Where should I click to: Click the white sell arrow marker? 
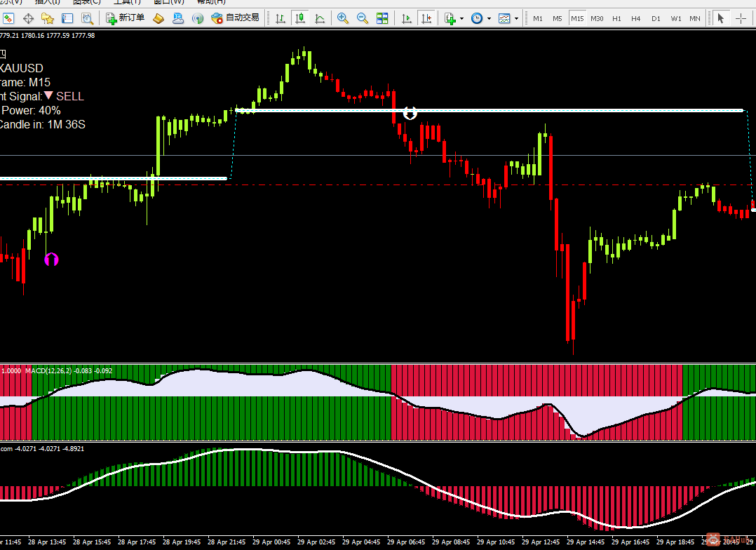[410, 113]
